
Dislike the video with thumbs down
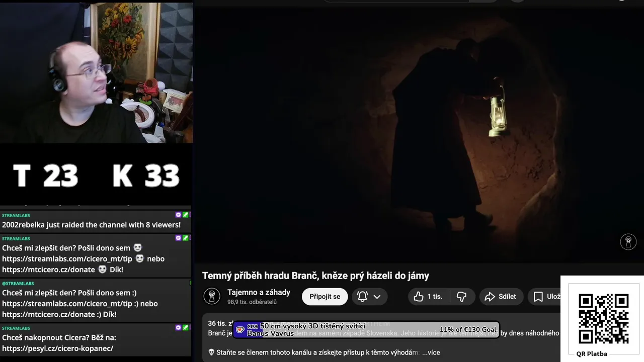click(x=461, y=297)
